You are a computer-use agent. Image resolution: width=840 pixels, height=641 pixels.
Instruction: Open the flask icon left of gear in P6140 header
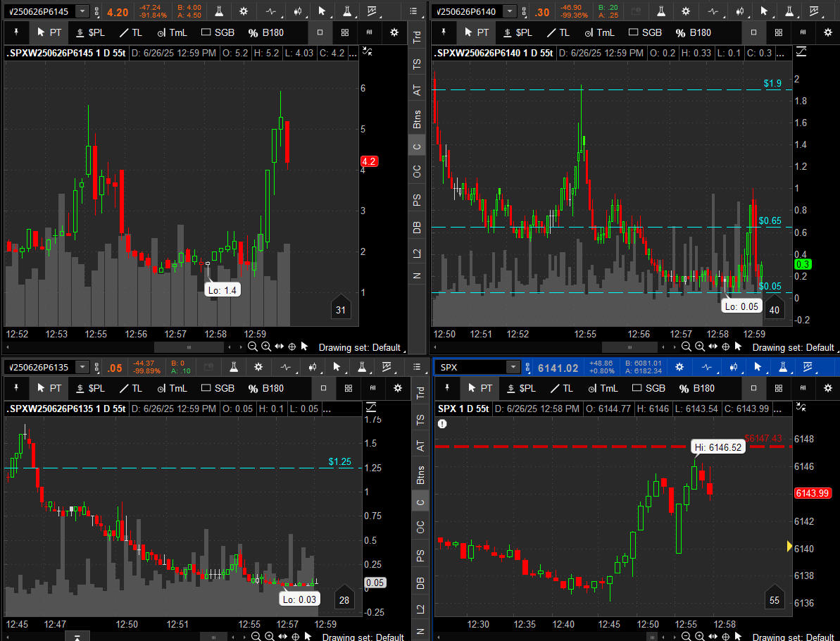pos(661,11)
